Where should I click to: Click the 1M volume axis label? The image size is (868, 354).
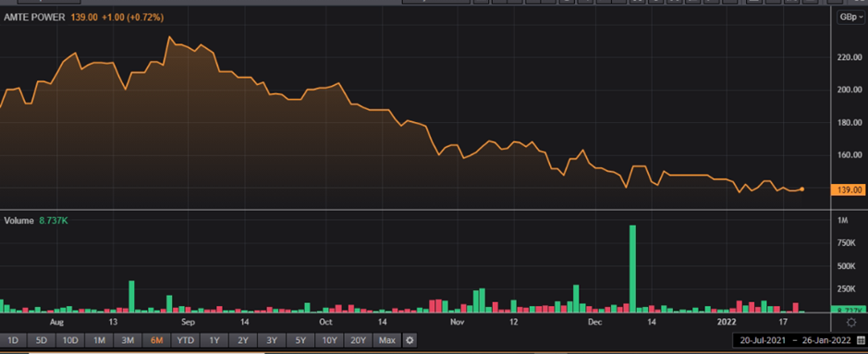click(842, 221)
